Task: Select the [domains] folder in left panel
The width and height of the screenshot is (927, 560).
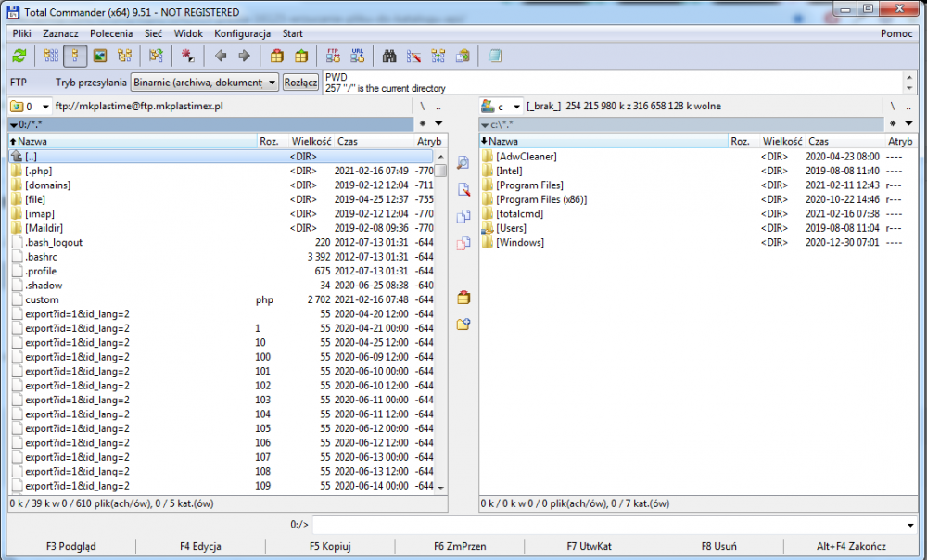Action: point(222,185)
